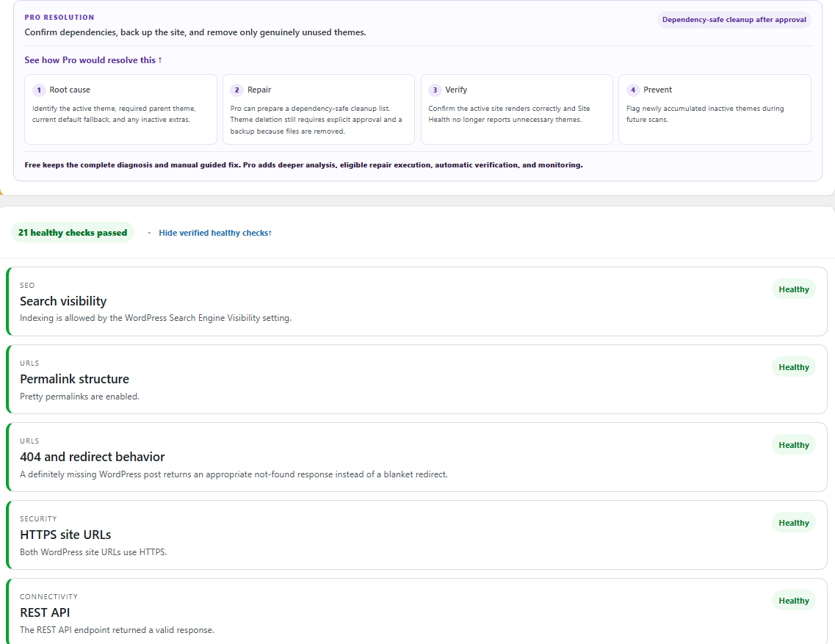835x644 pixels.
Task: Open the Permalink structure check
Action: point(416,379)
